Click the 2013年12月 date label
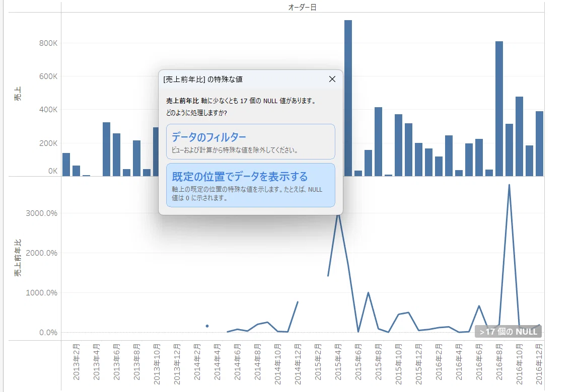Viewport: 578px width, 392px height. click(177, 364)
